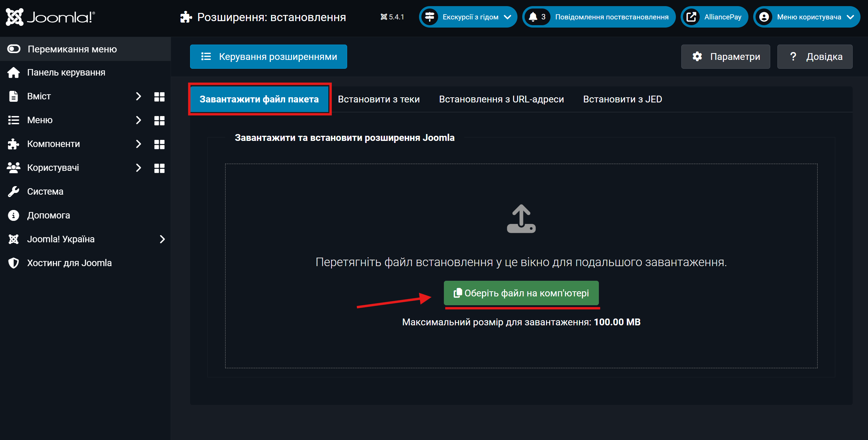Go to Панель керування home item

tap(66, 72)
